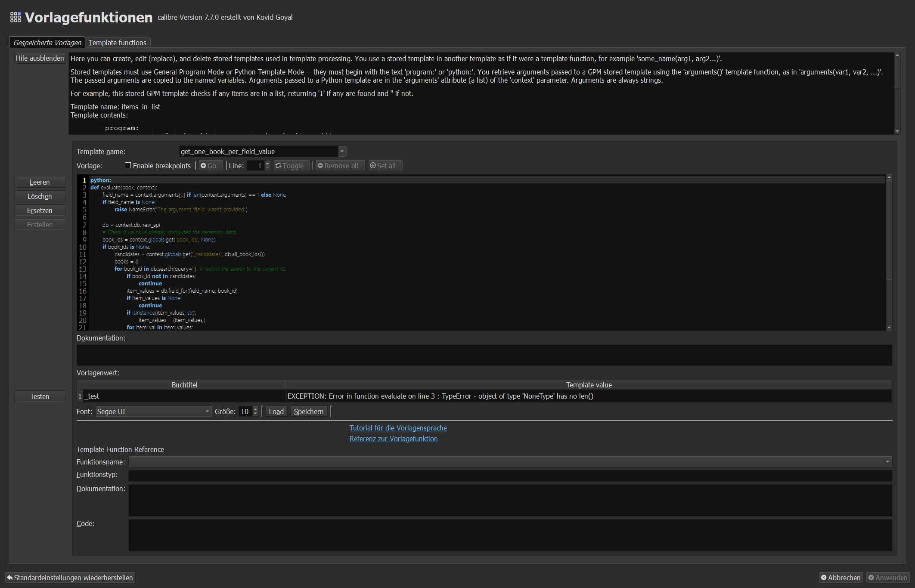This screenshot has height=588, width=915.
Task: Open Tutorial für die Vorlagensprache link
Action: click(x=398, y=428)
